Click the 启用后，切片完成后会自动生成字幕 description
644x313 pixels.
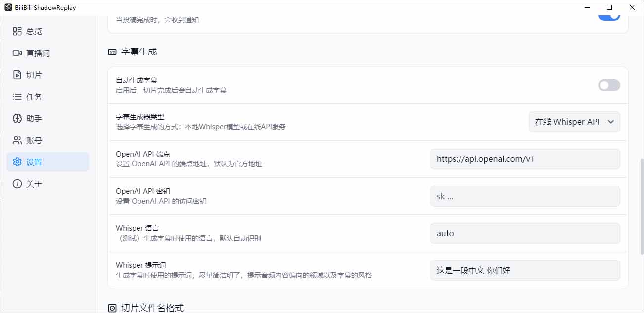[x=171, y=90]
